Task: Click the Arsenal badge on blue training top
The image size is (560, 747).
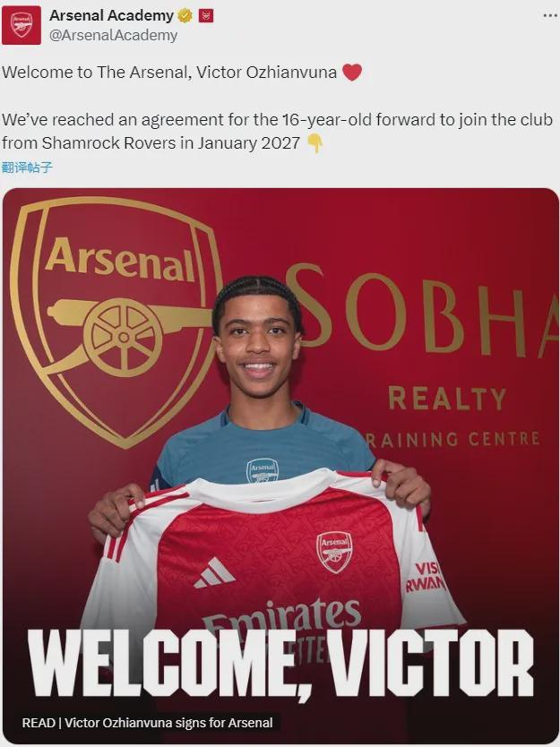Action: pyautogui.click(x=263, y=470)
